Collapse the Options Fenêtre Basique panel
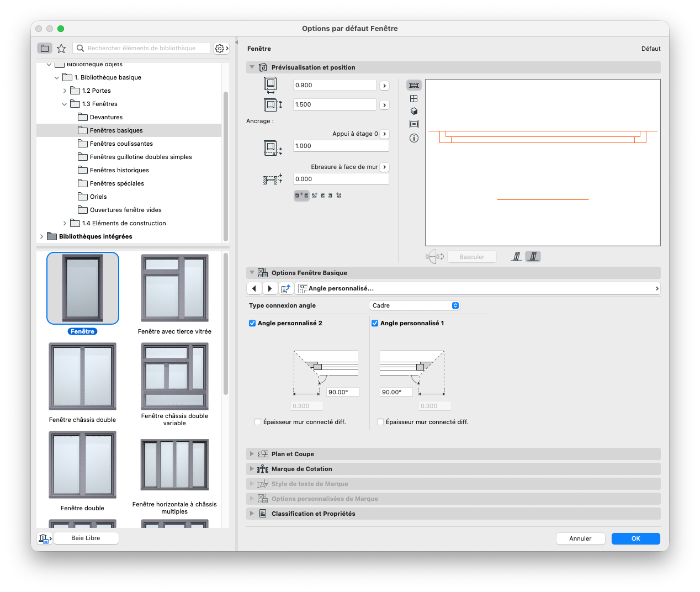The image size is (700, 592). tap(252, 273)
